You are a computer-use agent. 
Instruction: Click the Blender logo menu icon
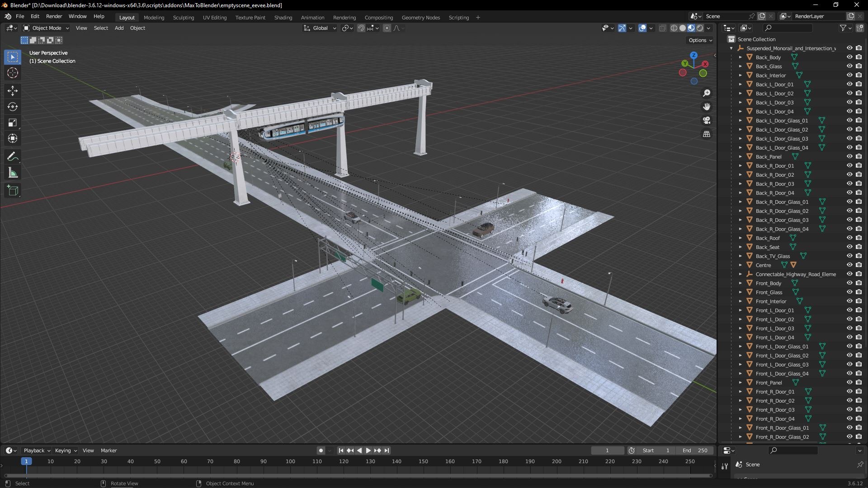click(8, 16)
